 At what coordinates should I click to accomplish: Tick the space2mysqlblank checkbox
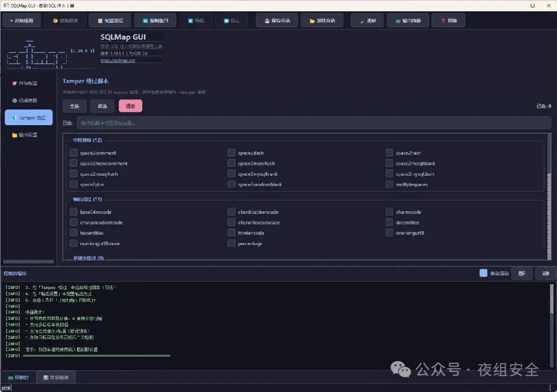pos(231,174)
